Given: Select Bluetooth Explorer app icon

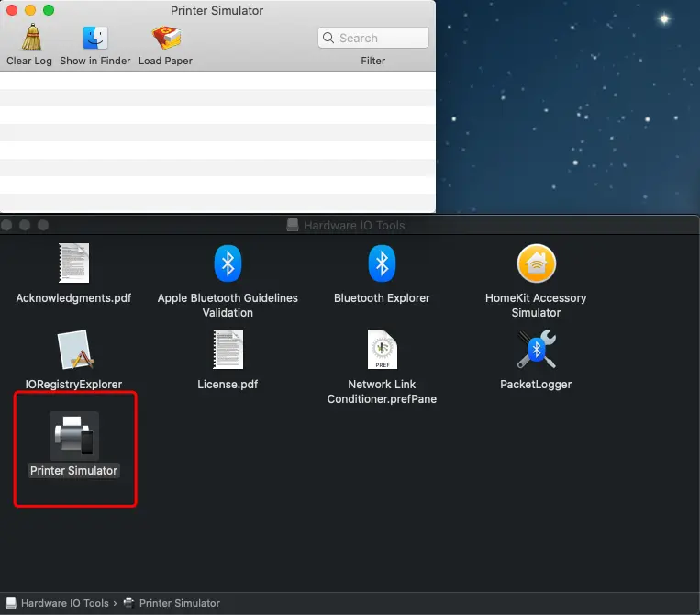Looking at the screenshot, I should (x=382, y=263).
